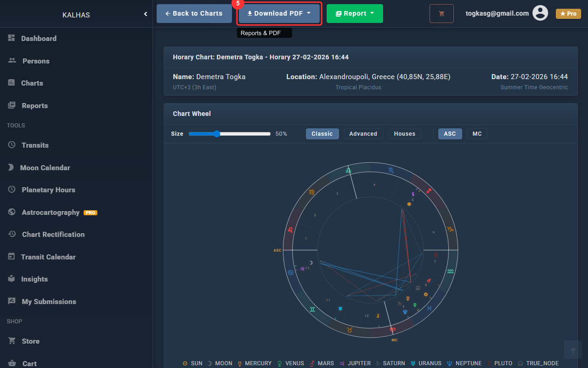Click the Pro badge in header
588x368 pixels.
(568, 14)
